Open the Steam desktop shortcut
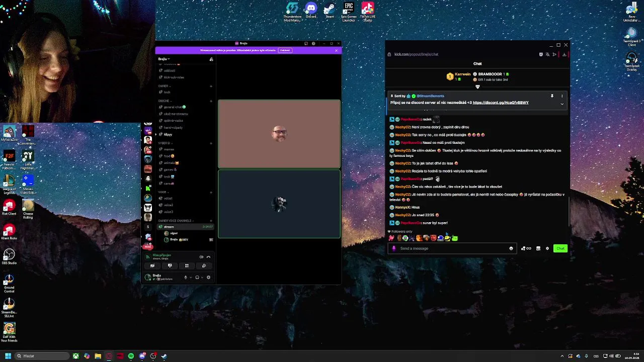644x362 pixels. tap(330, 11)
